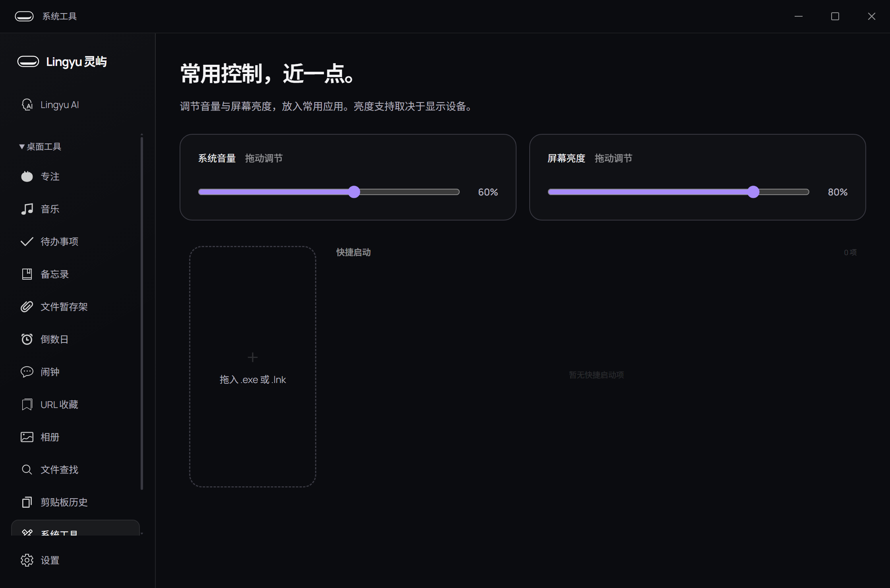Close the 系统工具 window
The image size is (890, 588).
tap(872, 16)
